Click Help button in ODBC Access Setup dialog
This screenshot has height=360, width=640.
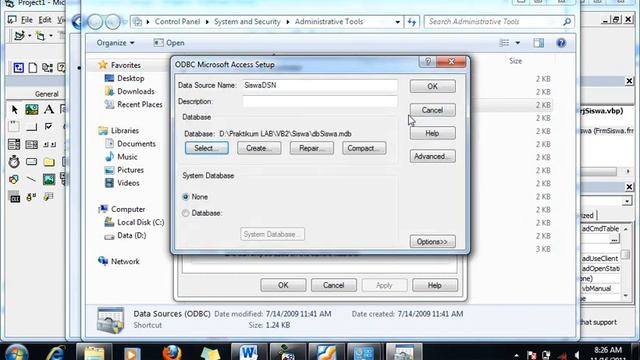(433, 133)
